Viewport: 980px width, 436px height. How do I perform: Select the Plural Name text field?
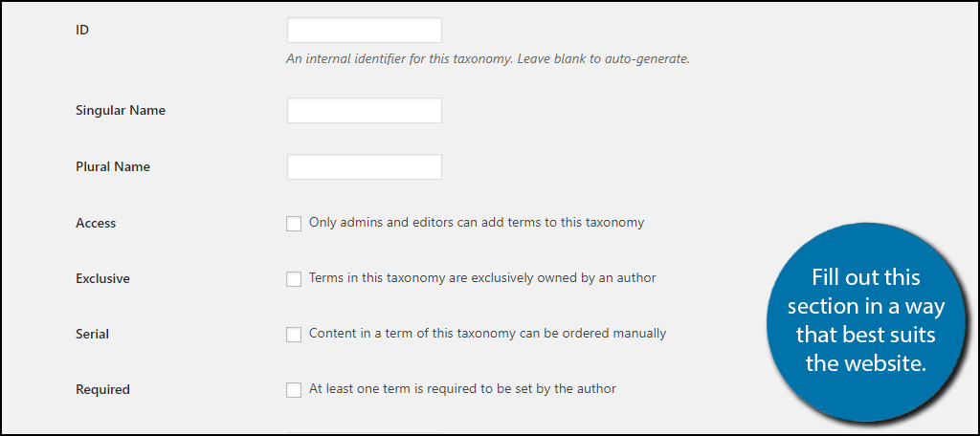pos(364,167)
